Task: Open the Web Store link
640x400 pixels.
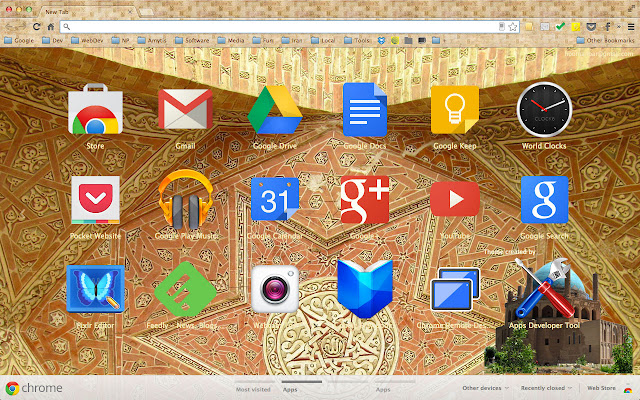Action: (x=601, y=388)
